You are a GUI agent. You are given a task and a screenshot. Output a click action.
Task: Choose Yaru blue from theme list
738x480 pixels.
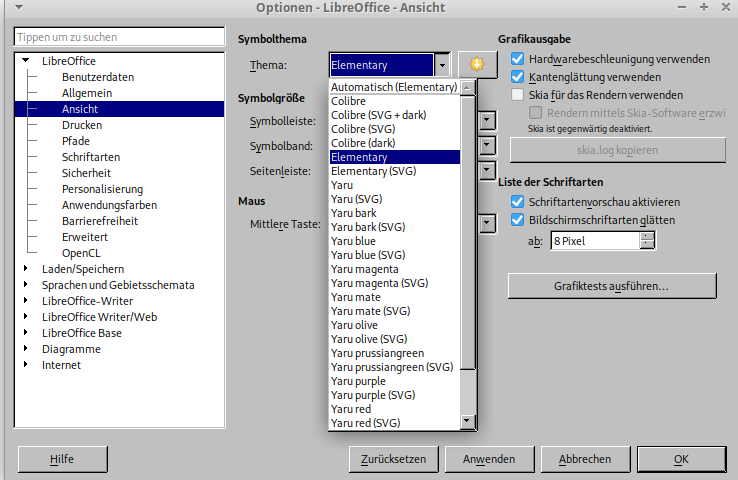(353, 241)
